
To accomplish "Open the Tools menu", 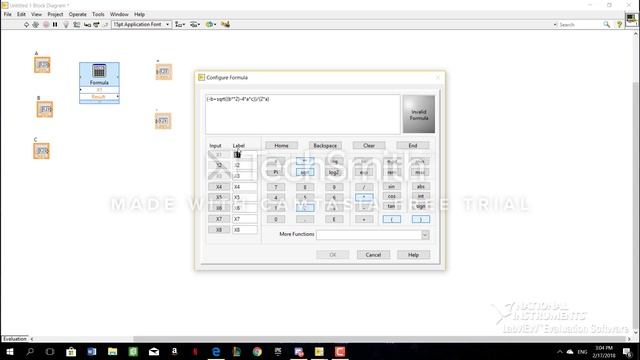I will (98, 14).
